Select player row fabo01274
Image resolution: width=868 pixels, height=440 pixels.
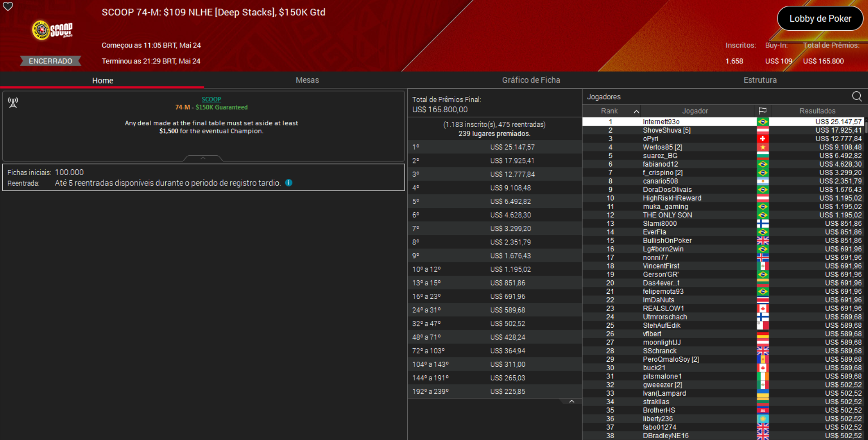723,427
